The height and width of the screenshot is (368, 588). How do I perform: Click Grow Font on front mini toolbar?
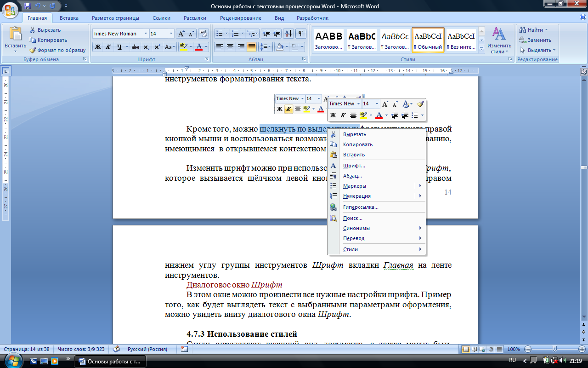[x=386, y=104]
